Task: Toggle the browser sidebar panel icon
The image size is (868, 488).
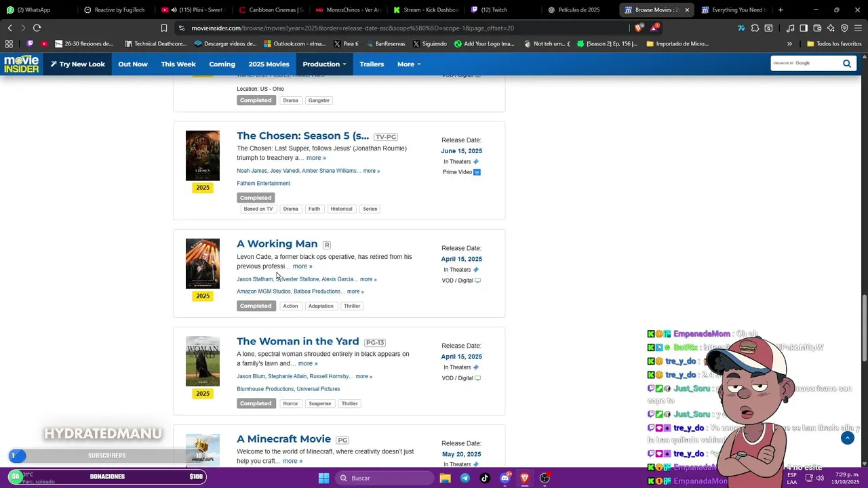Action: click(804, 28)
